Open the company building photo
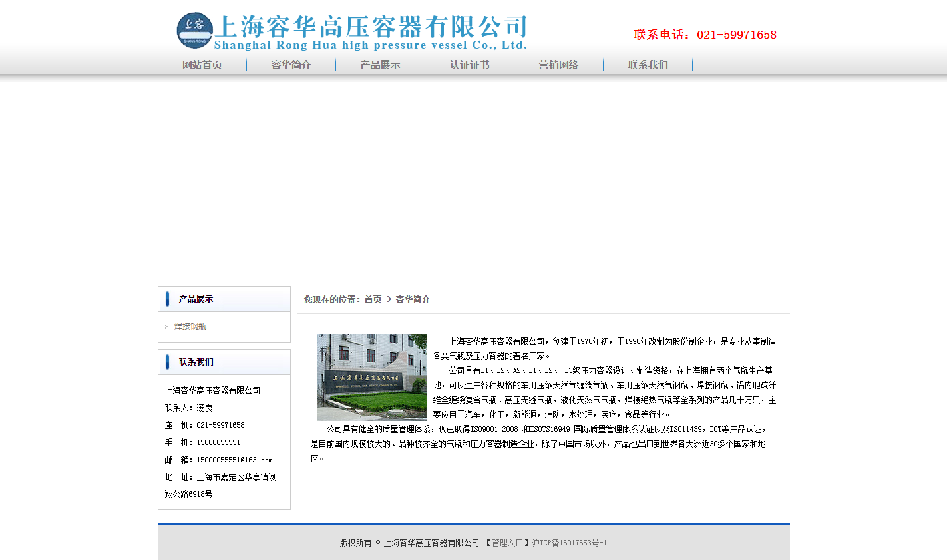 click(372, 377)
